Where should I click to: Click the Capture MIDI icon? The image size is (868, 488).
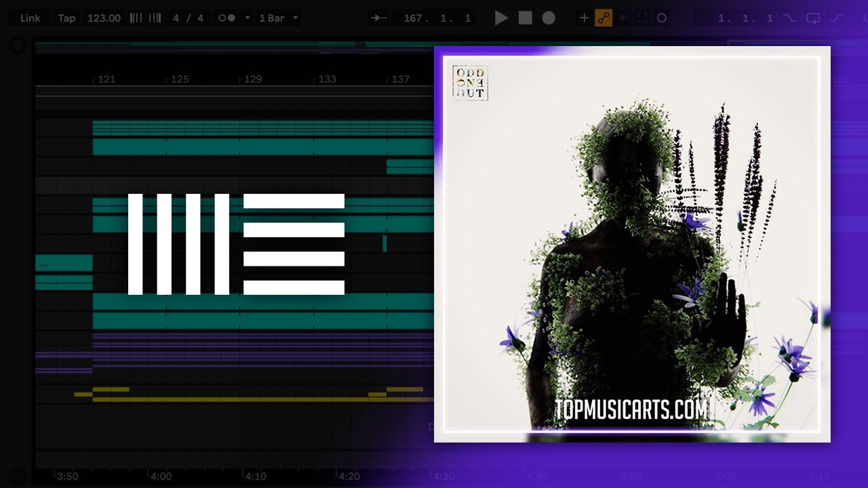(642, 18)
